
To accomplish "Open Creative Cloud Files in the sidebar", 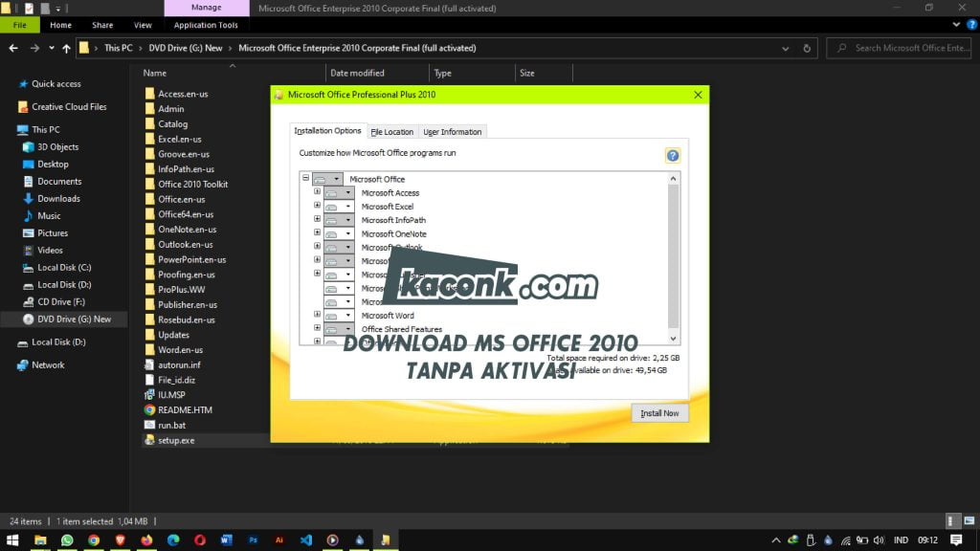I will 69,107.
